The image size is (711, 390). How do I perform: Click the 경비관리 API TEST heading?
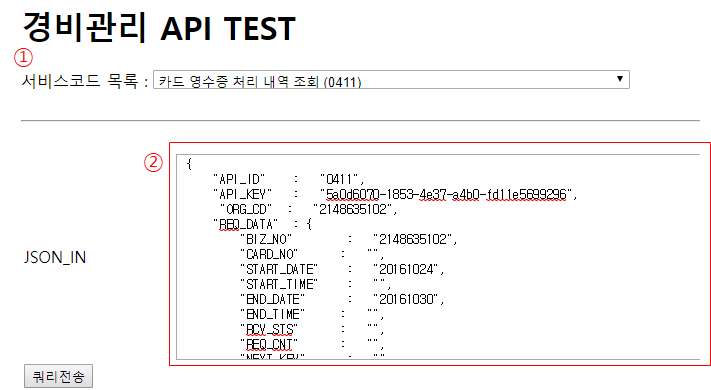coord(159,28)
